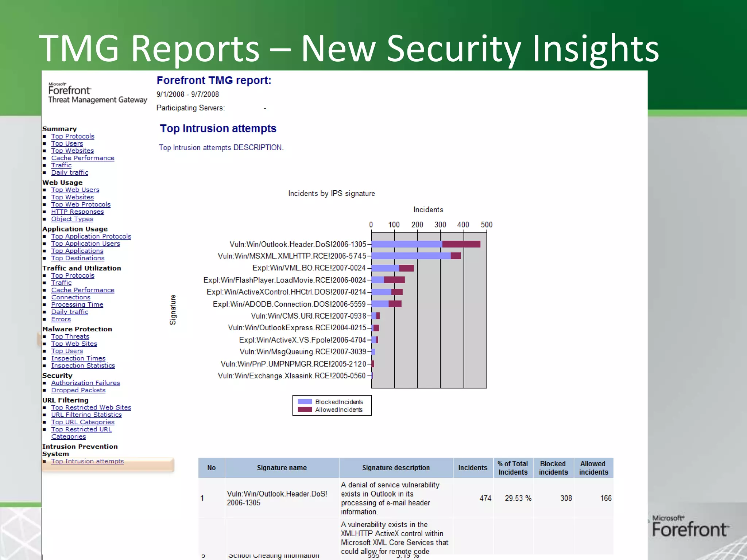747x560 pixels.
Task: Open Top Users under Summary section
Action: pyautogui.click(x=67, y=143)
